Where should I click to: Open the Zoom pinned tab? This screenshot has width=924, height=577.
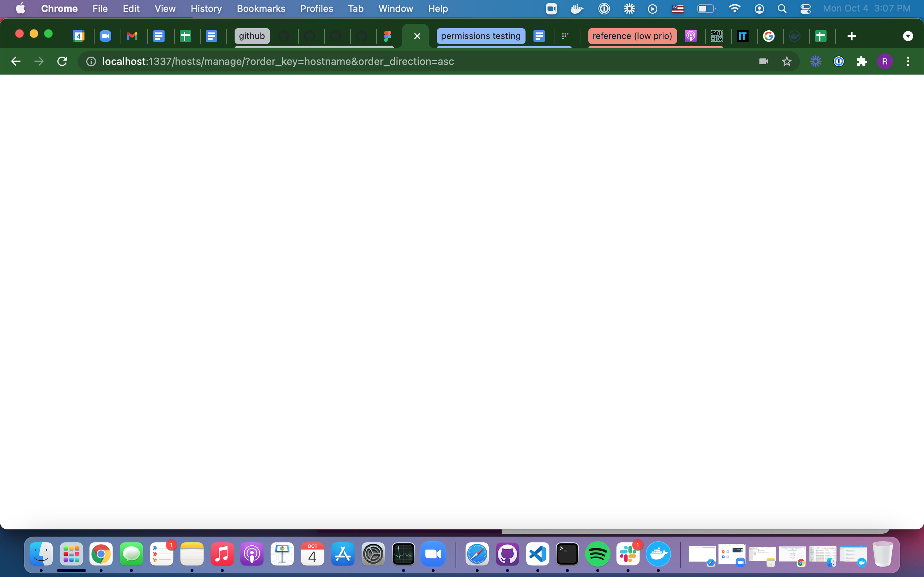105,36
